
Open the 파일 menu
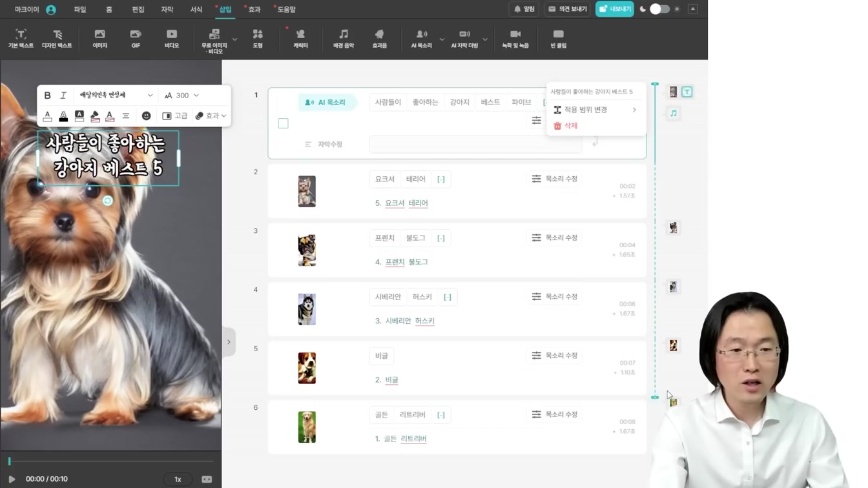[80, 10]
